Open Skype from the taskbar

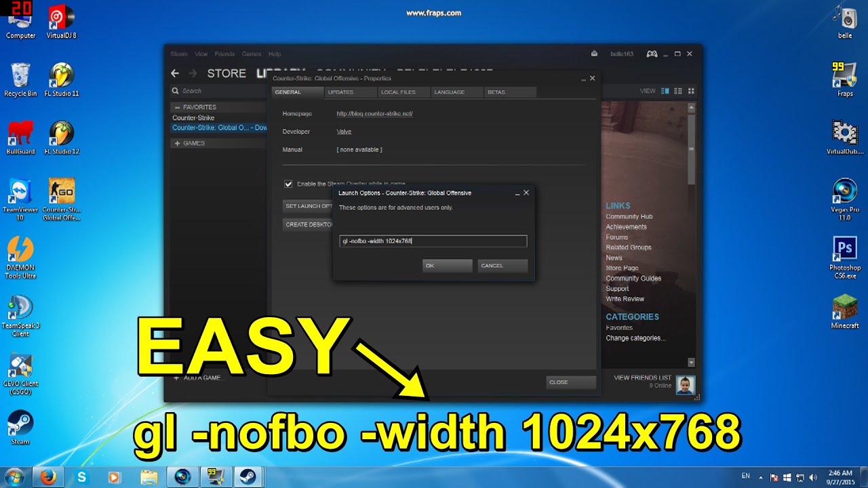pos(82,477)
